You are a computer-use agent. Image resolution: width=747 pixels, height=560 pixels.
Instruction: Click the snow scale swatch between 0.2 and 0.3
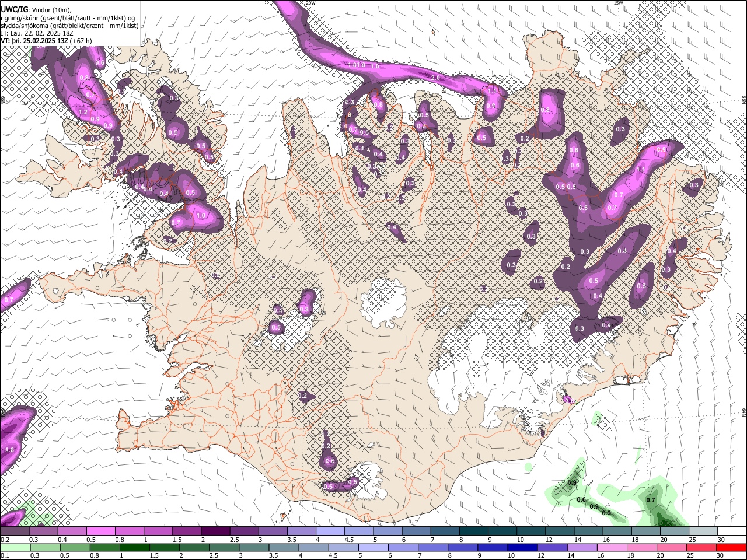point(15,531)
